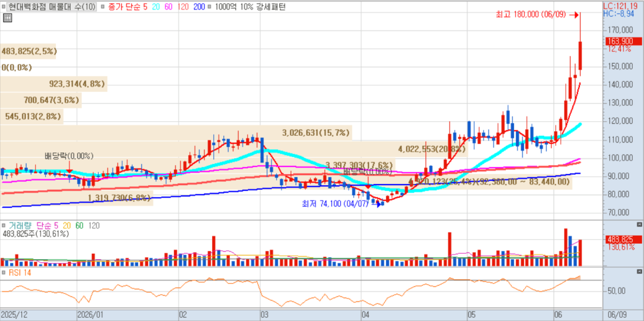Click the 03 month axis label
The width and height of the screenshot is (644, 321).
pos(265,314)
